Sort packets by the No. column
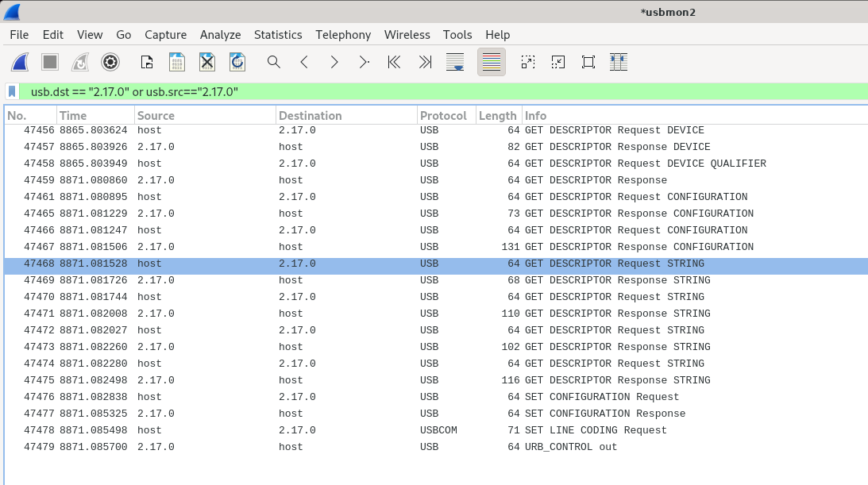868x485 pixels. [x=30, y=116]
